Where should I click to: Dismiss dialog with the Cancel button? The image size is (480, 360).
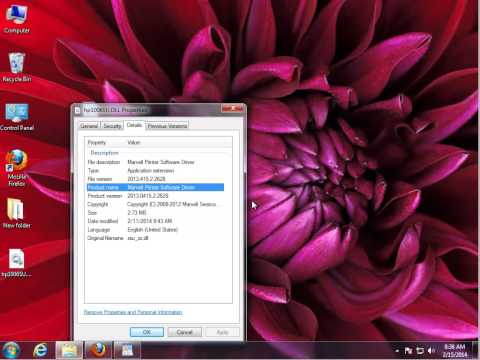pos(184,332)
